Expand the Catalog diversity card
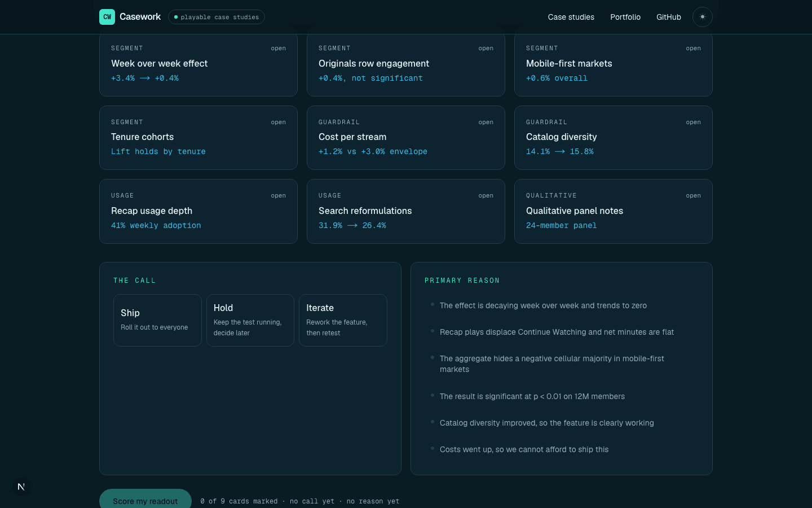 [614, 138]
